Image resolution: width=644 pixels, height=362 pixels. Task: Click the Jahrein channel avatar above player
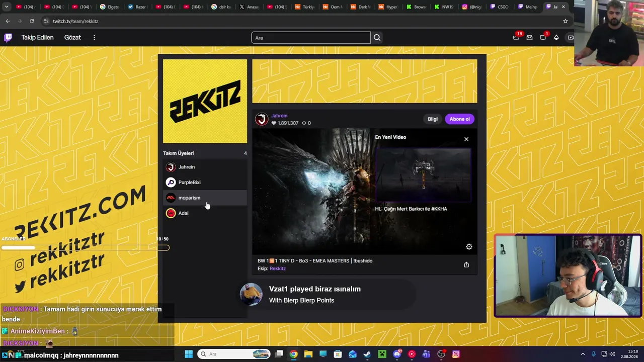pos(262,119)
